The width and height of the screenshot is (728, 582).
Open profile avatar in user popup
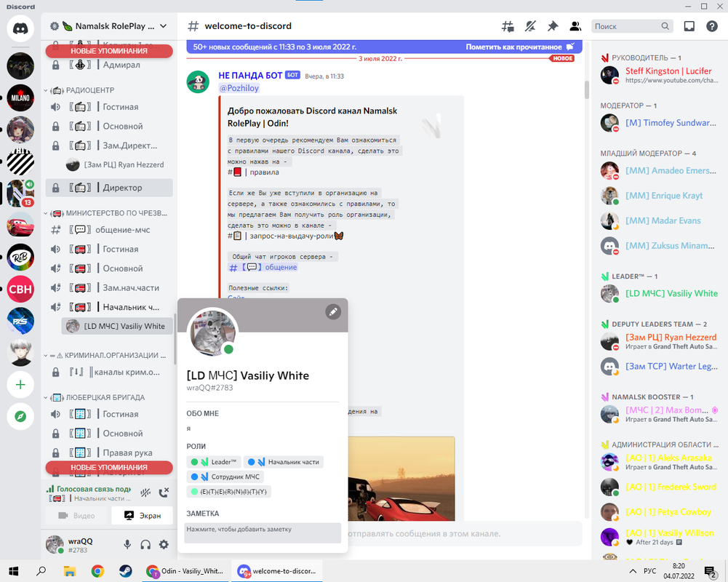212,332
